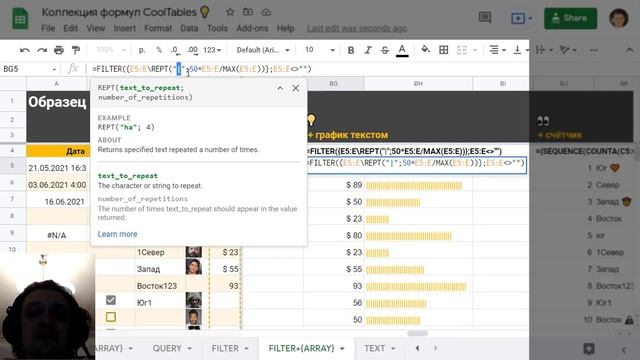Click the Redo icon in the toolbar

42,50
